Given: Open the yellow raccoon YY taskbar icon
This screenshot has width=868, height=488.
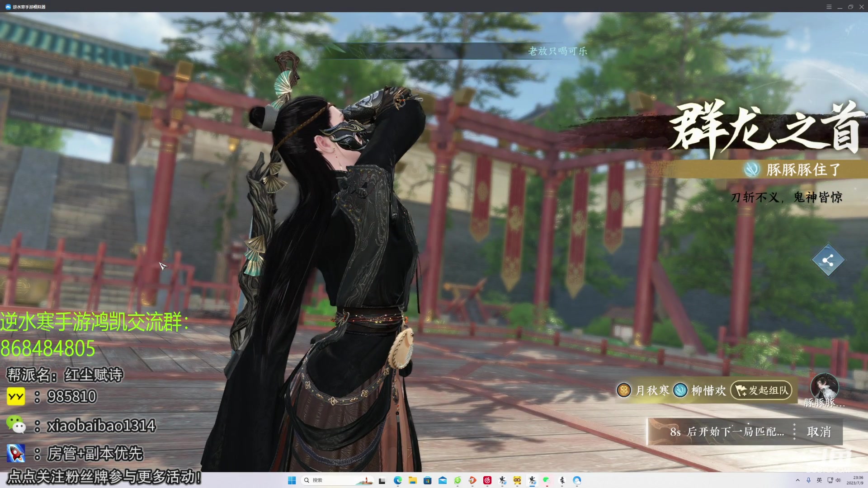Looking at the screenshot, I should [x=517, y=480].
